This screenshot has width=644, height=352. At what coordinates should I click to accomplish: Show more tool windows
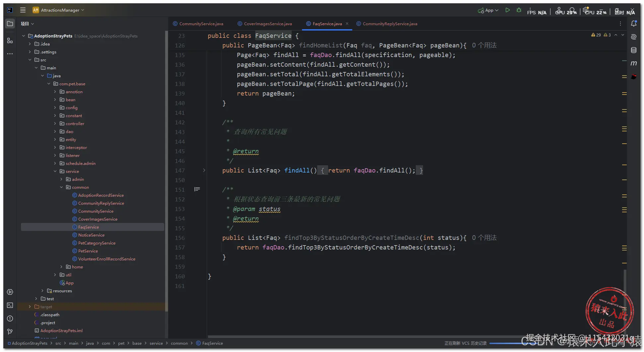click(10, 53)
